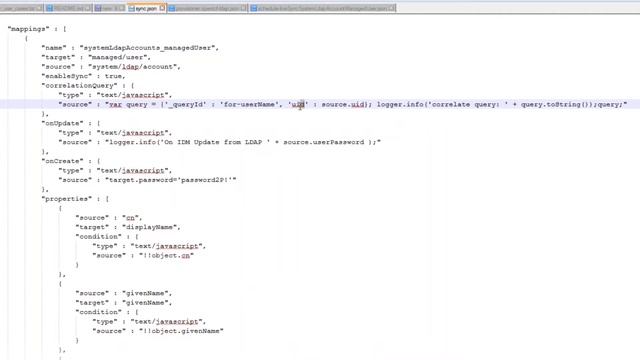Click "text/javascript" in the correlationQuery block
Image resolution: width=640 pixels, height=360 pixels.
(133, 95)
